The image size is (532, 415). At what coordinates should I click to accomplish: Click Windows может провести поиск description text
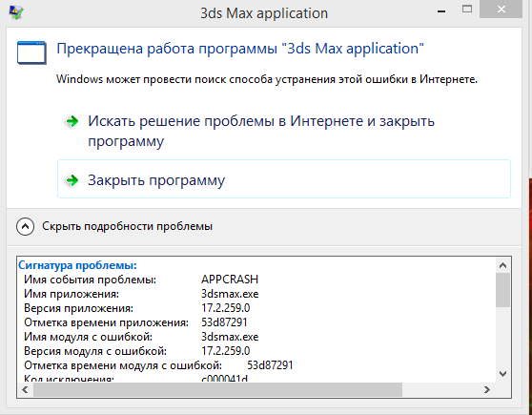tap(267, 79)
